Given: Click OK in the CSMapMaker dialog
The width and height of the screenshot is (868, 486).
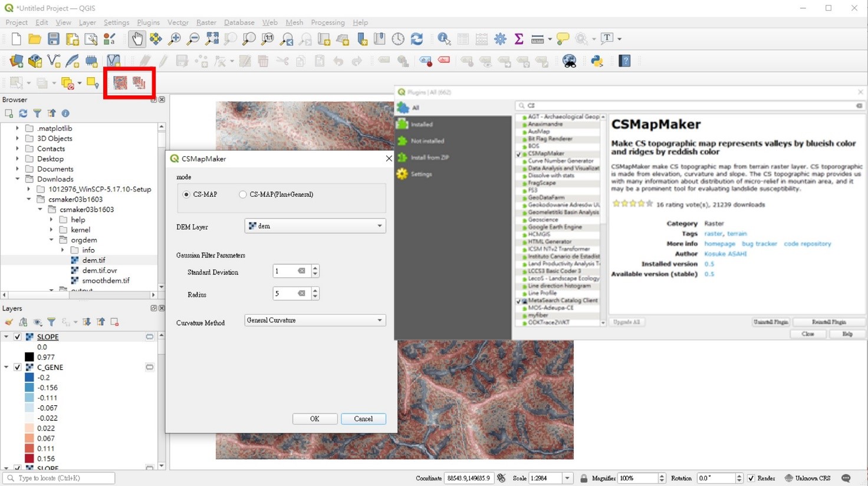Looking at the screenshot, I should click(315, 419).
